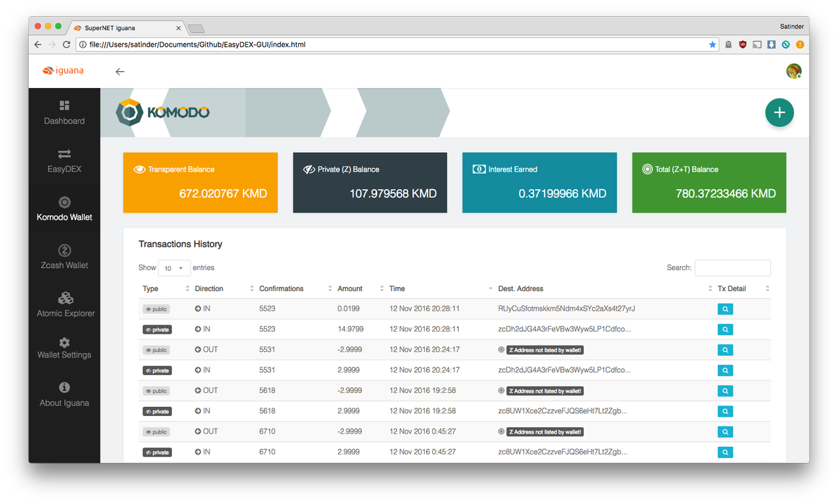Click the blue circular extension icon

pos(786,45)
